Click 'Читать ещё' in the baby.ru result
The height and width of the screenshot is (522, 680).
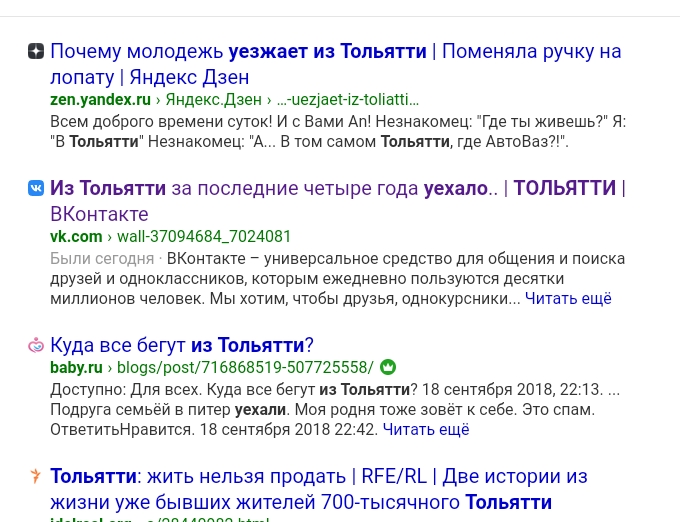click(426, 429)
